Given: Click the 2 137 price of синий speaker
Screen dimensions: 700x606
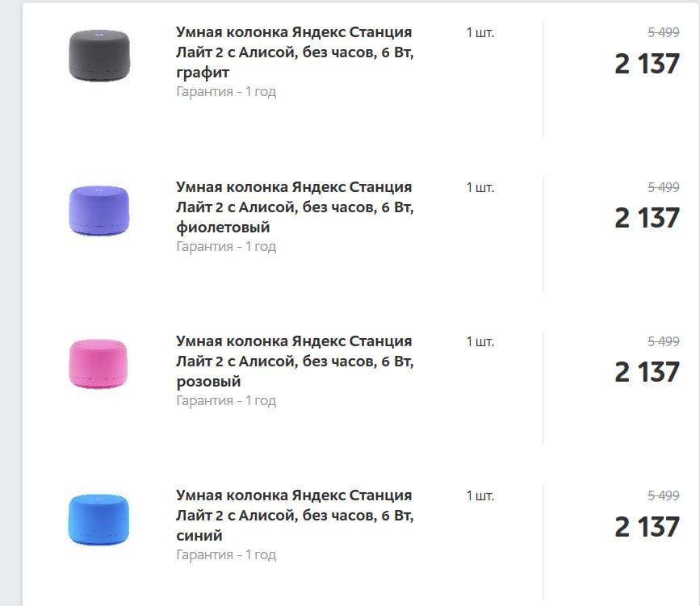Looking at the screenshot, I should click(647, 527).
